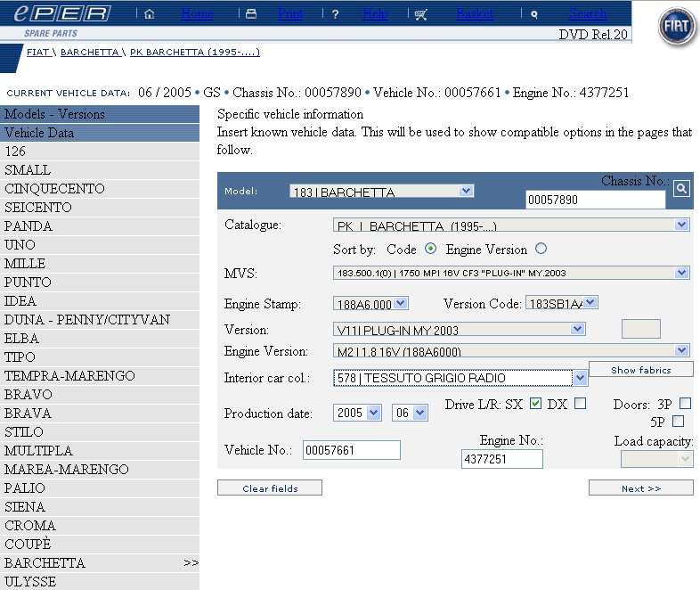The width and height of the screenshot is (700, 590).
Task: Click the Engine No. input field
Action: [x=501, y=459]
